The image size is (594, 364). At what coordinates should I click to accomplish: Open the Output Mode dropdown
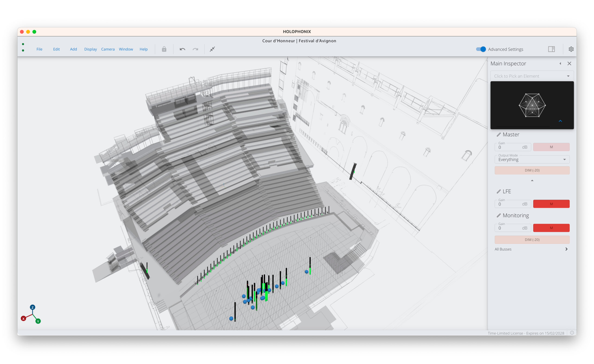(x=532, y=159)
